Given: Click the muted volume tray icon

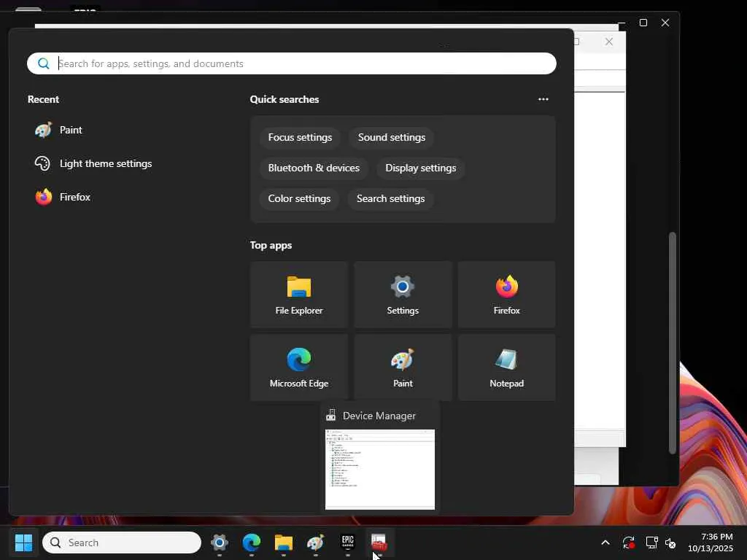Looking at the screenshot, I should point(670,542).
